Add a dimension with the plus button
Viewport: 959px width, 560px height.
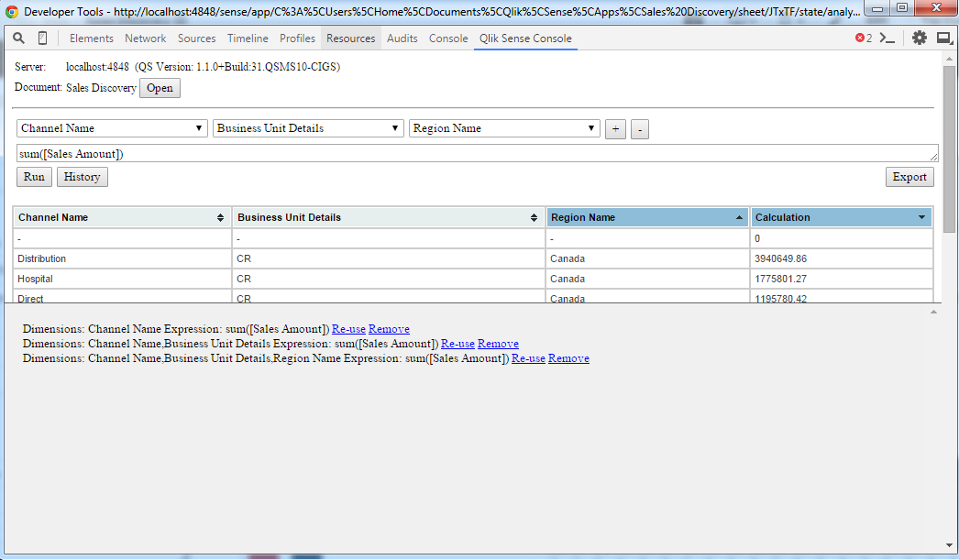pyautogui.click(x=615, y=129)
